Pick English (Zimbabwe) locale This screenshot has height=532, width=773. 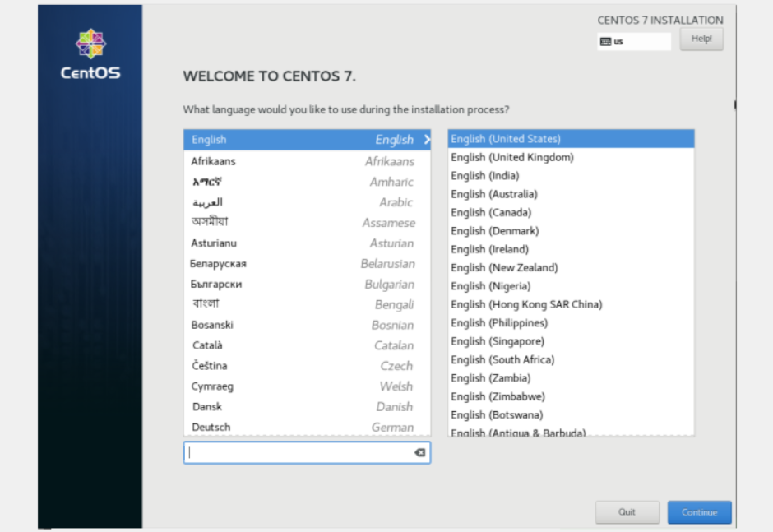coord(571,396)
